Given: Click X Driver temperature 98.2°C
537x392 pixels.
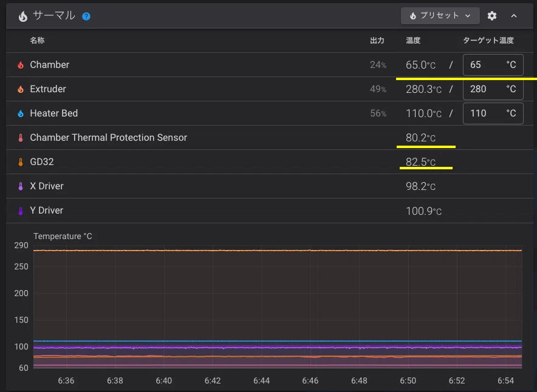Looking at the screenshot, I should click(x=420, y=186).
